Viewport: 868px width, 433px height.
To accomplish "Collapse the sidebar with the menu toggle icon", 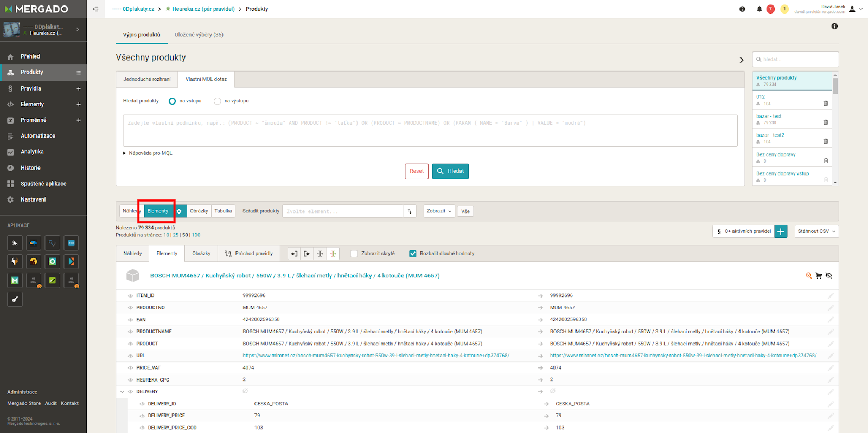I will coord(95,9).
